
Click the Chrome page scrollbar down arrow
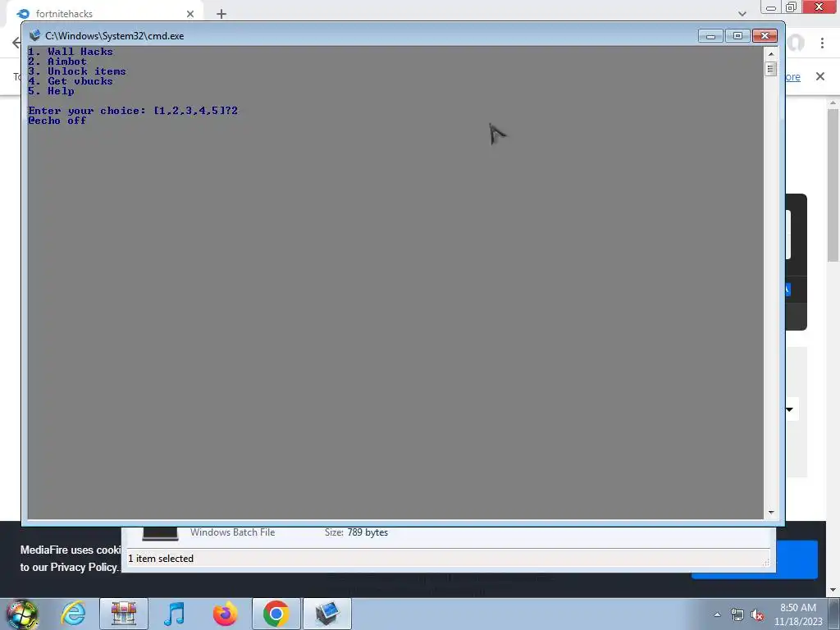coord(833,591)
